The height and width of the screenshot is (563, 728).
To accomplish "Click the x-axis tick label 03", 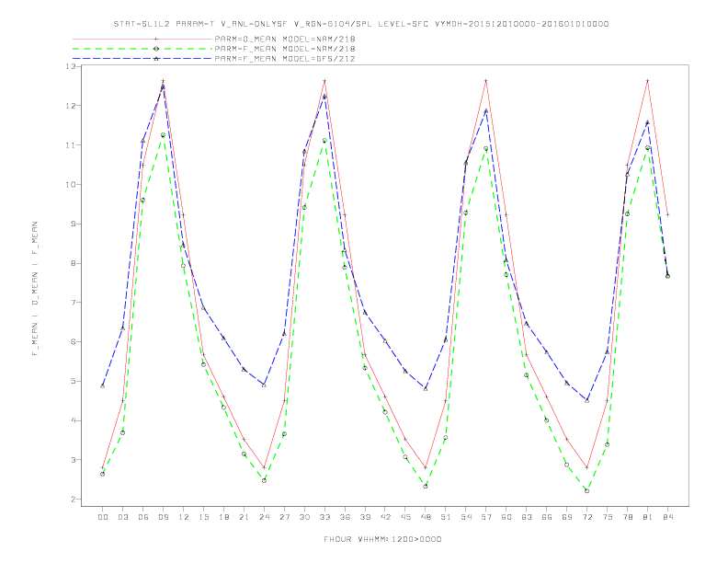I will click(x=122, y=517).
